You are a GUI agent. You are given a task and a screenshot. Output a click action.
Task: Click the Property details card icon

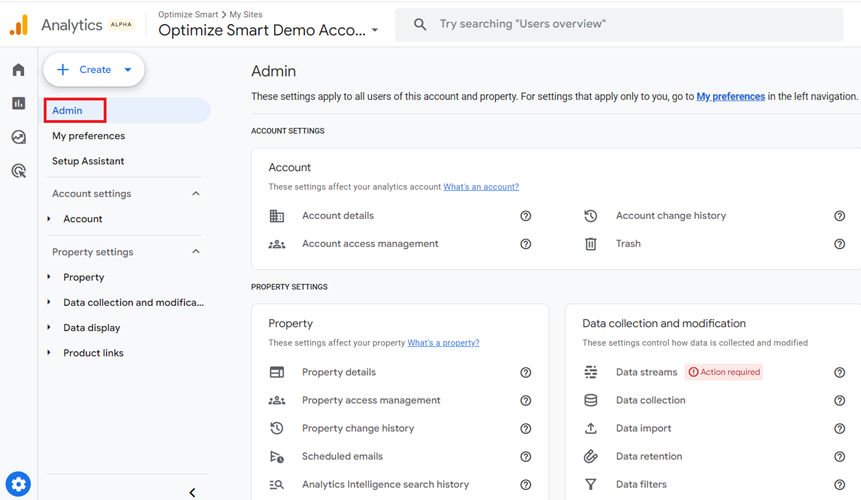coord(277,372)
